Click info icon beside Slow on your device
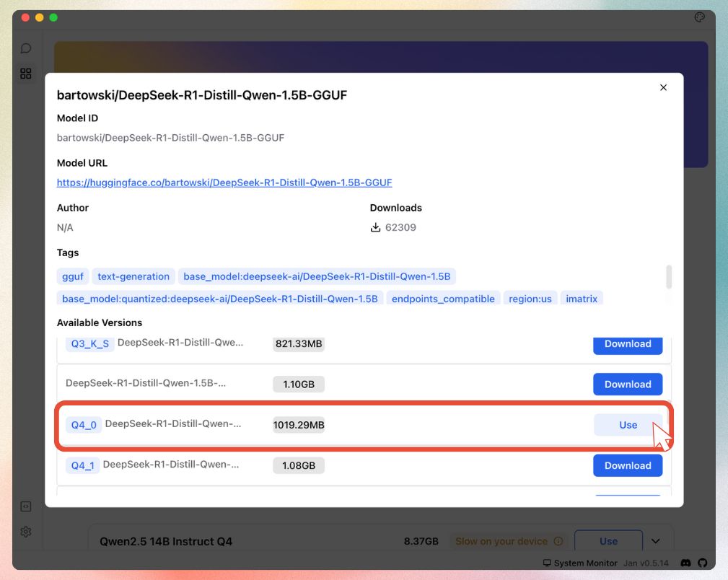The image size is (728, 580). (558, 541)
